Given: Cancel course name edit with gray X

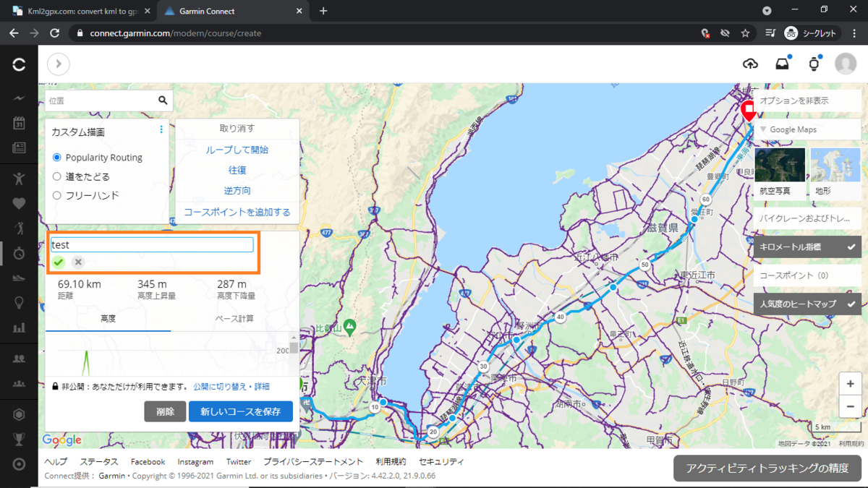Looking at the screenshot, I should (x=78, y=262).
